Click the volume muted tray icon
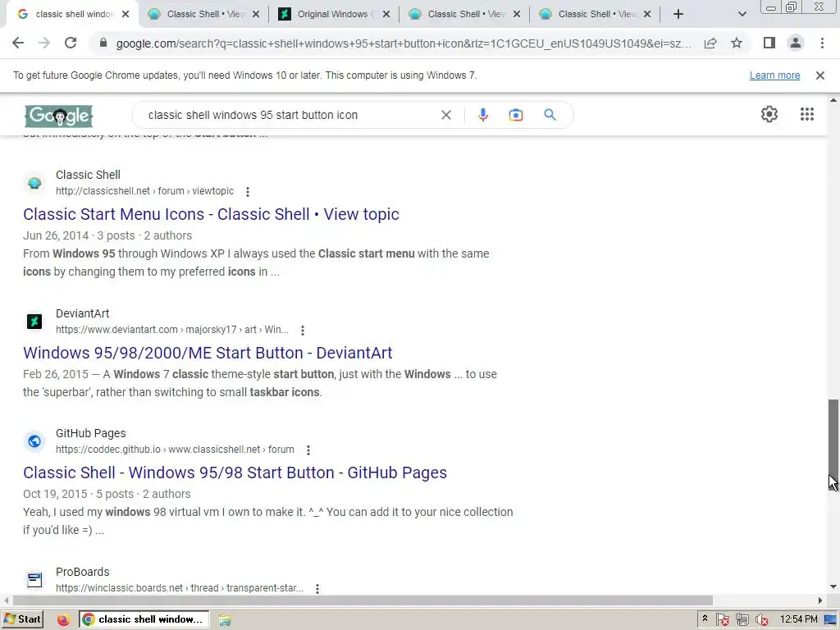840x630 pixels. 762,620
